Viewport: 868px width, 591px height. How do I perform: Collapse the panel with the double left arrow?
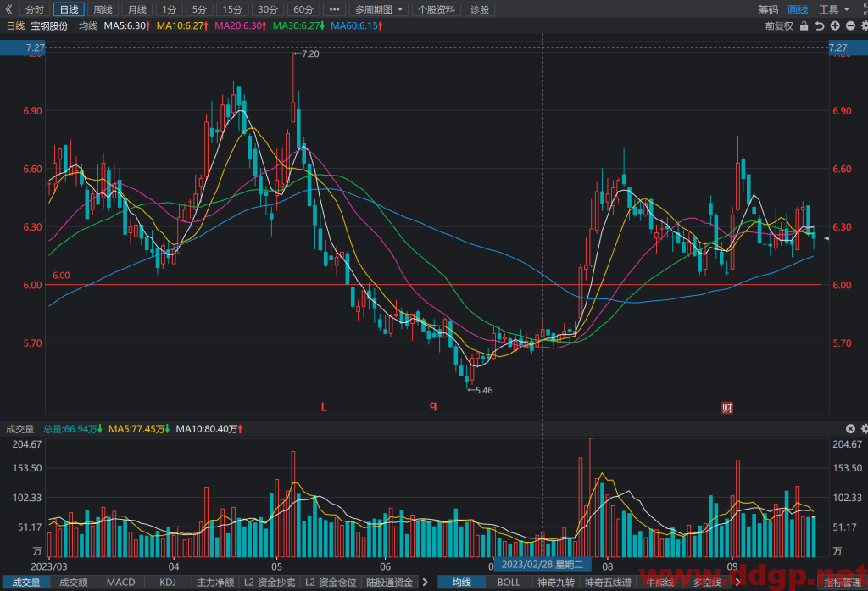click(x=8, y=9)
